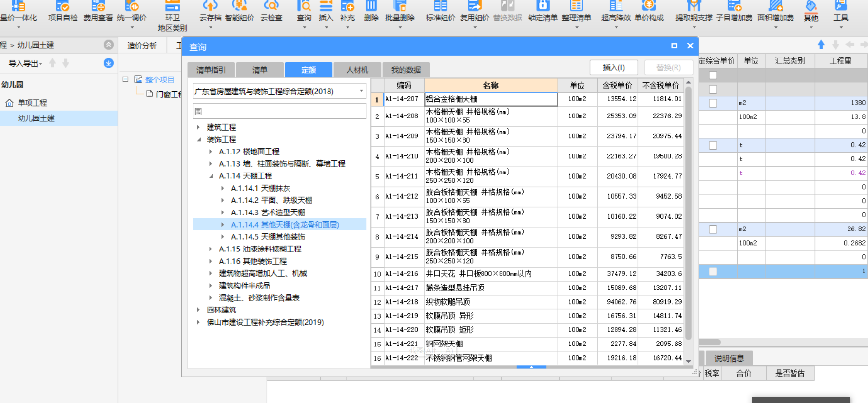The width and height of the screenshot is (868, 403).
Task: Expand A.1.14.1 天棚抹灰 node
Action: [x=223, y=188]
